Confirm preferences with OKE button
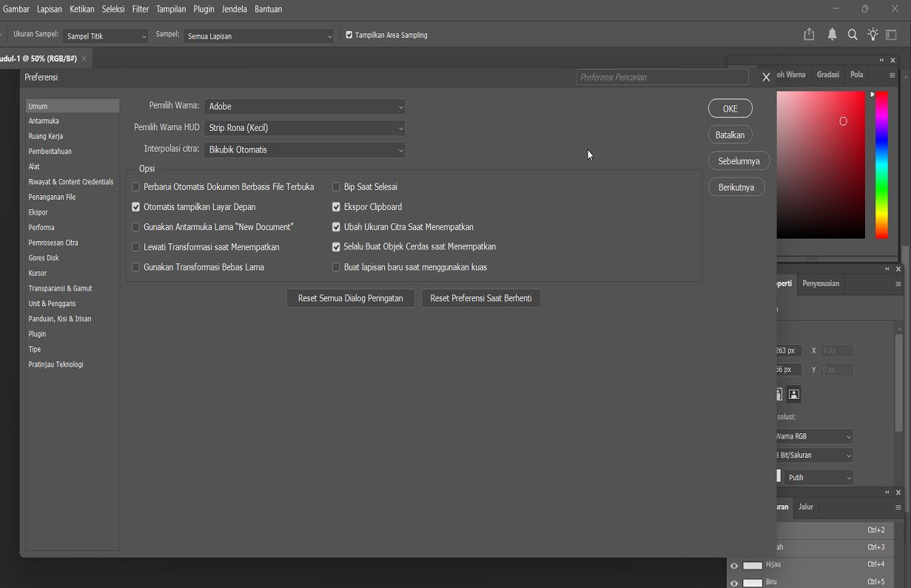The height and width of the screenshot is (588, 911). (730, 108)
